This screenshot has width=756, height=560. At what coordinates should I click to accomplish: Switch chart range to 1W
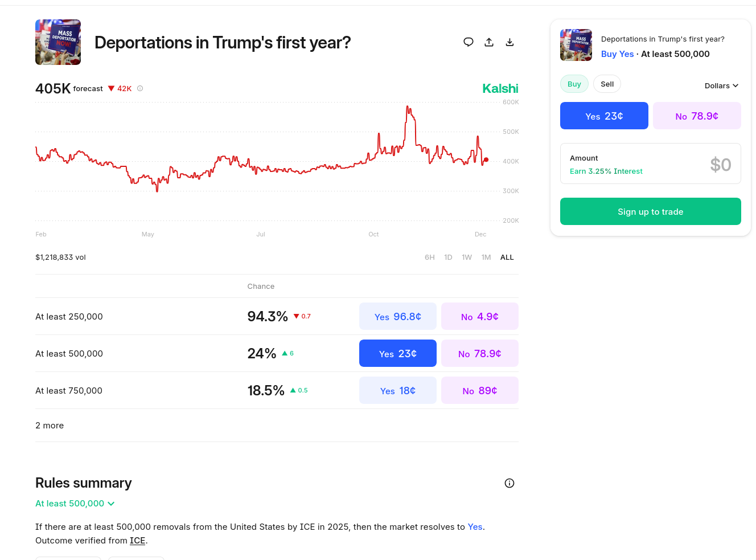467,257
